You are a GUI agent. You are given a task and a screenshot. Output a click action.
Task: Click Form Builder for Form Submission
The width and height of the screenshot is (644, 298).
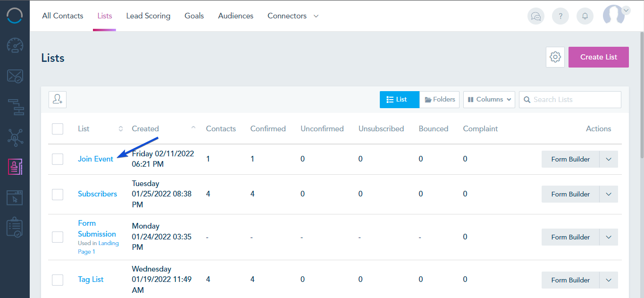570,237
